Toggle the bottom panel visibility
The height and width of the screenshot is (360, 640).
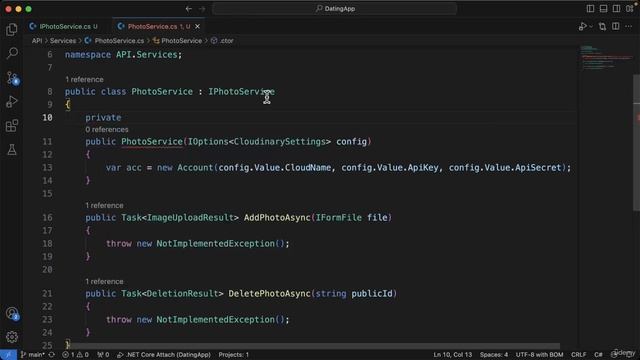tap(603, 8)
